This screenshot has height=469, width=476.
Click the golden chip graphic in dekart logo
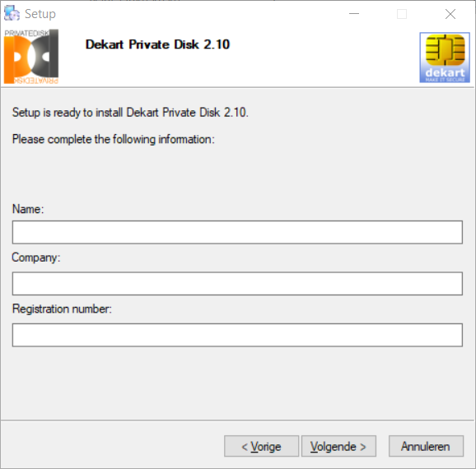445,49
